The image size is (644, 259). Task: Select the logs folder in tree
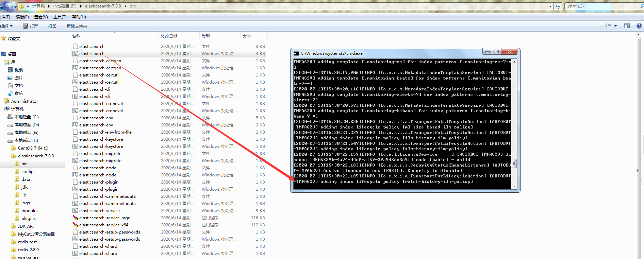coord(26,203)
